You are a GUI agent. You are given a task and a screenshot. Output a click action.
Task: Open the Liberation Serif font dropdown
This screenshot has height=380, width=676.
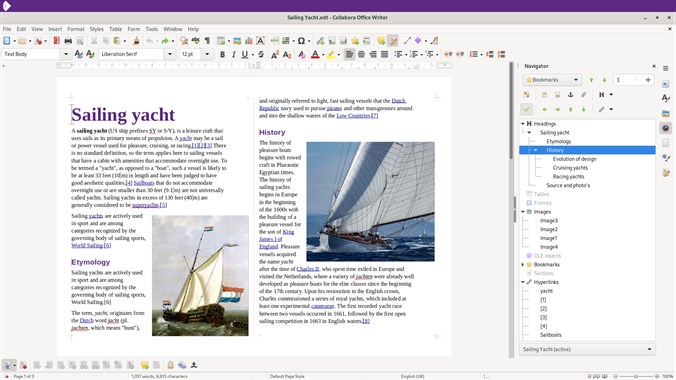(x=170, y=54)
